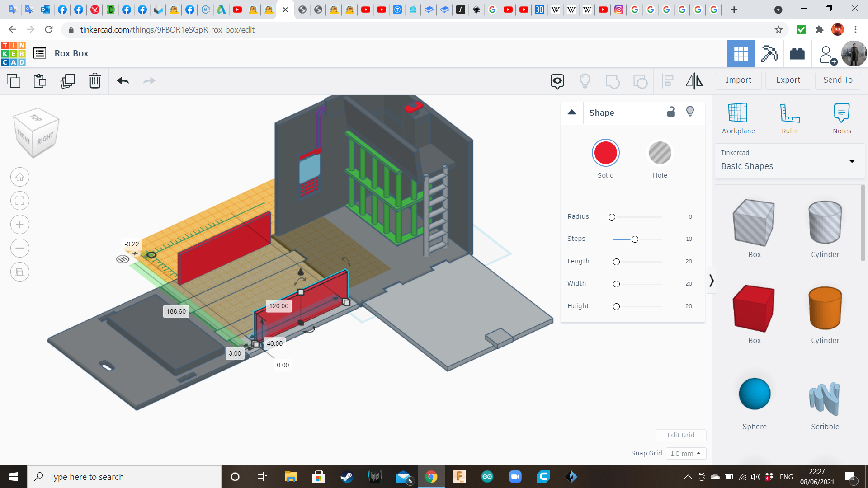
Task: Switch to the Blocks view tab
Action: [769, 54]
